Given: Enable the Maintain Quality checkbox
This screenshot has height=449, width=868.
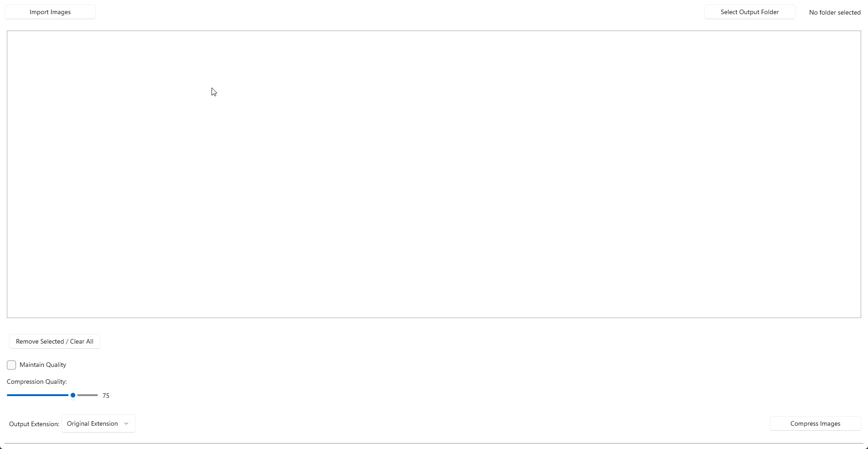Looking at the screenshot, I should pyautogui.click(x=11, y=365).
